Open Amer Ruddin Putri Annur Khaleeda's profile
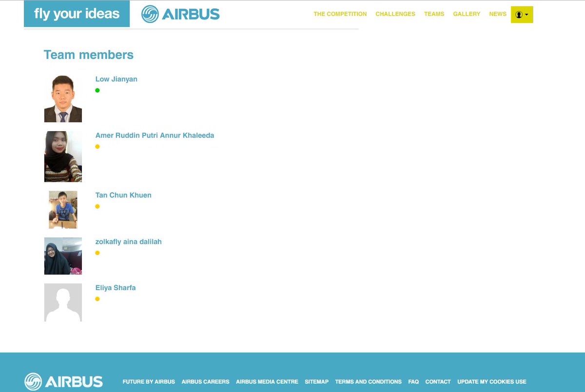This screenshot has width=585, height=392. (155, 135)
